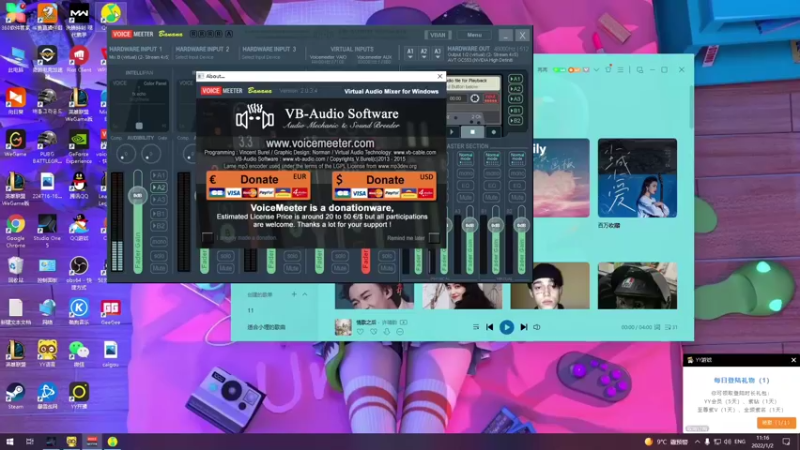Open more options for the current song
The width and height of the screenshot is (800, 450).
tap(400, 332)
